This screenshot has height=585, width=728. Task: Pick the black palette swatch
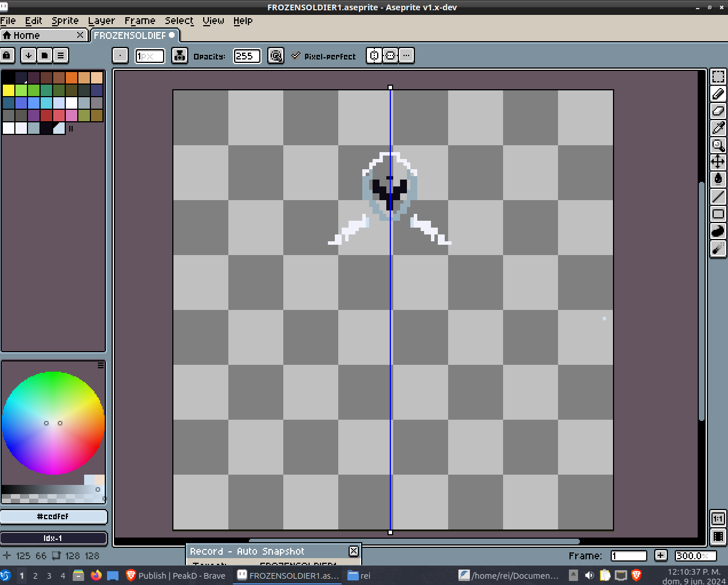tap(9, 77)
